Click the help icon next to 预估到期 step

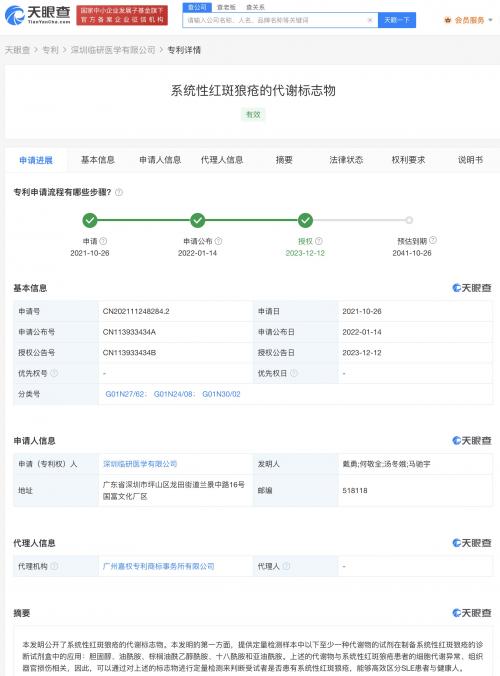click(433, 240)
